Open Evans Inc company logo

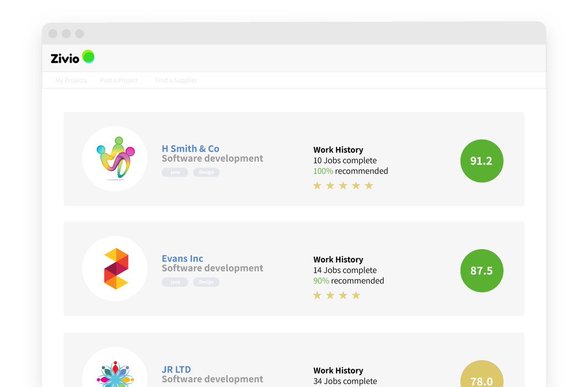115,268
